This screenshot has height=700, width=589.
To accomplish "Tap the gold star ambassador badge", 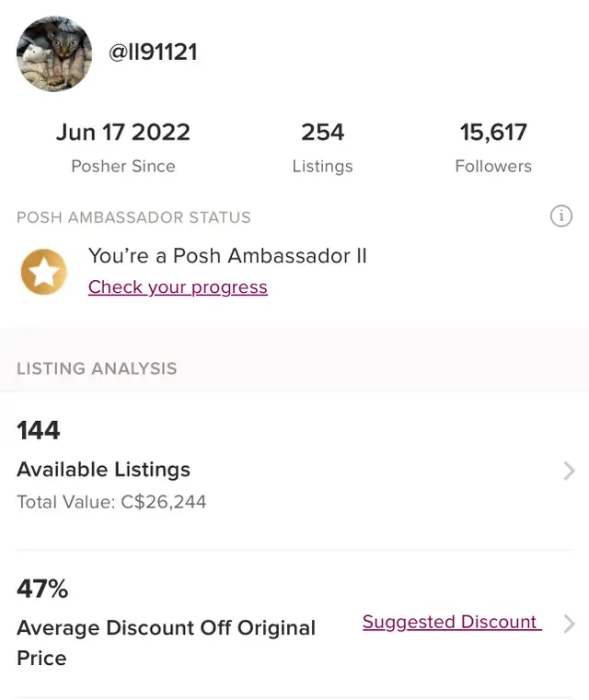I will coord(44,272).
